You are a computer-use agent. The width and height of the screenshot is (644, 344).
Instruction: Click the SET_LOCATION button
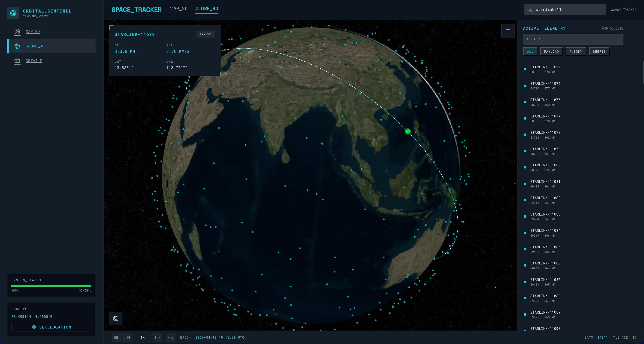(51, 327)
